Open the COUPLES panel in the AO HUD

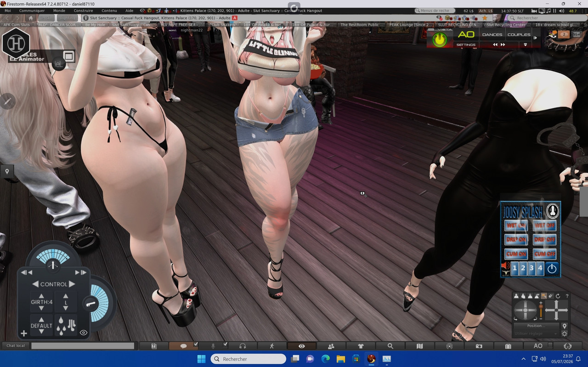pyautogui.click(x=519, y=34)
